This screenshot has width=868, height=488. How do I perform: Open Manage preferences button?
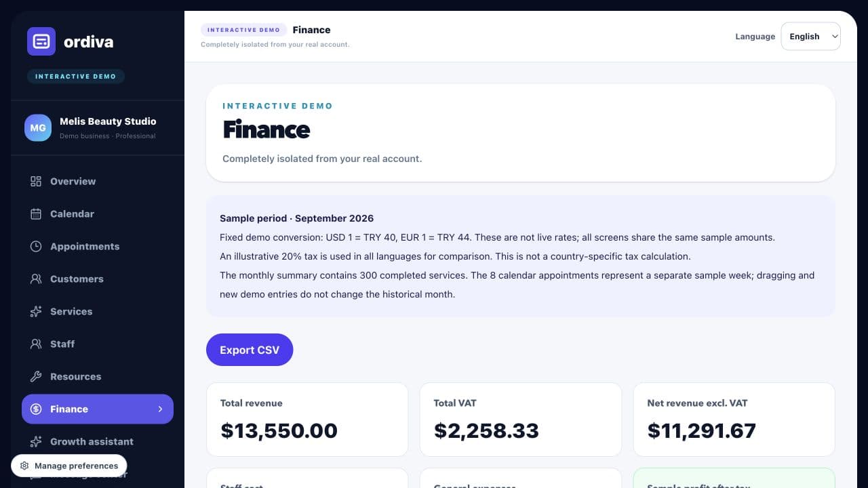69,466
